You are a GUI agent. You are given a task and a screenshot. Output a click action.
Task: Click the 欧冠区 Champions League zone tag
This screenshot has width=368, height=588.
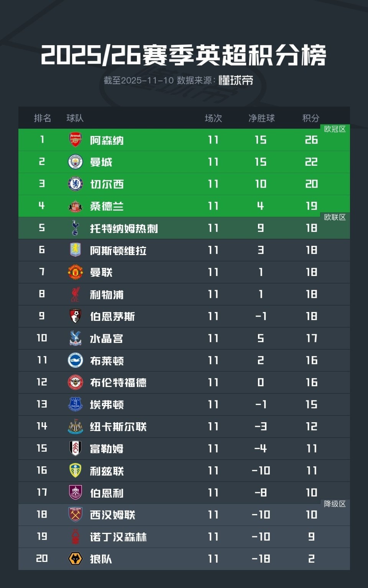pos(335,129)
